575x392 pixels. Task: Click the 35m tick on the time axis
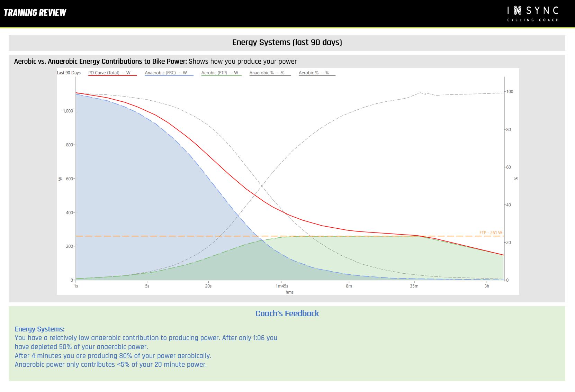(x=414, y=286)
